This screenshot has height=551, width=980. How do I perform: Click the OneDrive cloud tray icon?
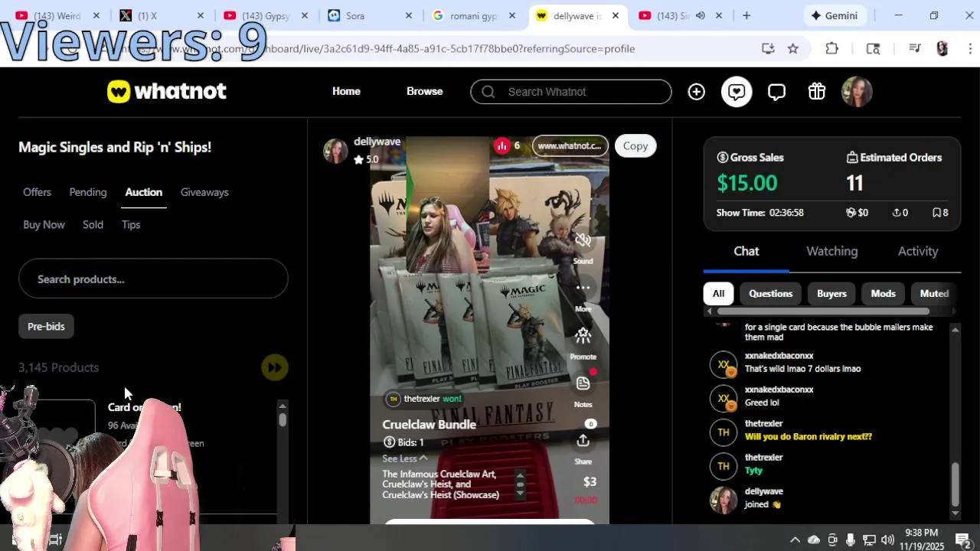814,540
